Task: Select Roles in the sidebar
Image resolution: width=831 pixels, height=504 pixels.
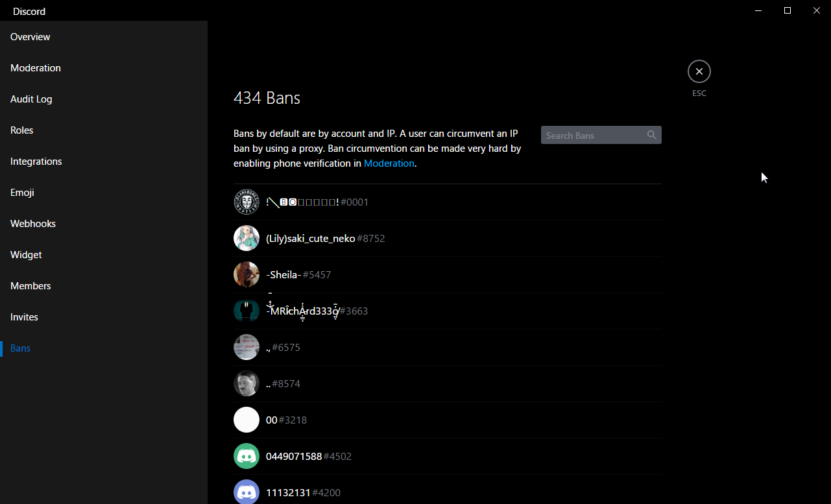Action: coord(104,130)
